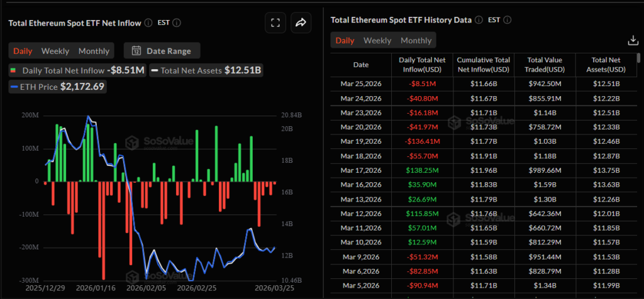Click the calendar icon in Date Range
Screen dimensions: 644x299
pyautogui.click(x=136, y=51)
